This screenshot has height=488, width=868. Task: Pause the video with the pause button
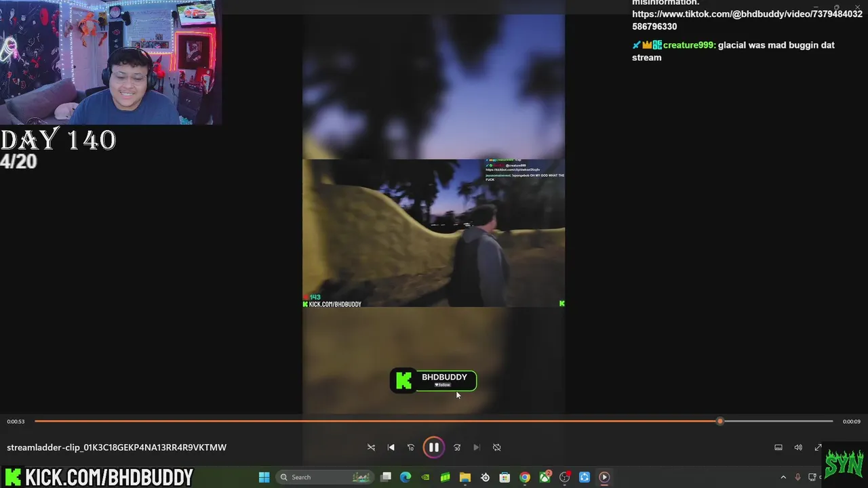[x=433, y=447]
